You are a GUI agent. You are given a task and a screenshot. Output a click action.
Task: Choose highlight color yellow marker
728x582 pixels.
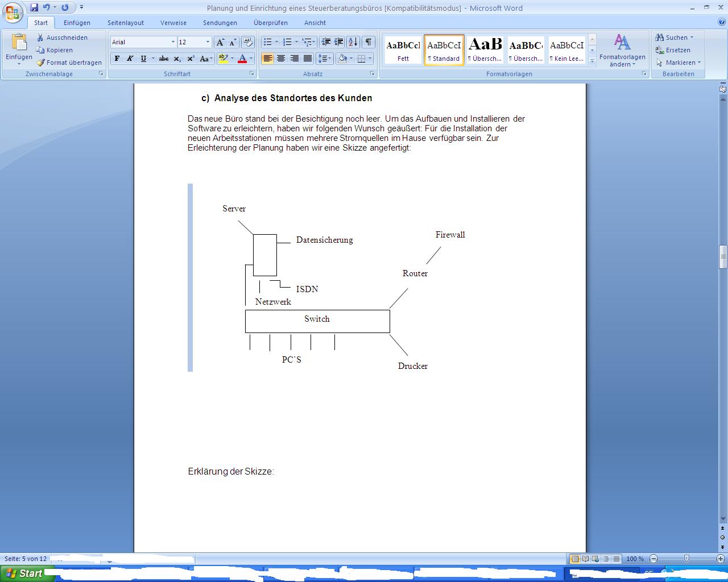(x=223, y=59)
